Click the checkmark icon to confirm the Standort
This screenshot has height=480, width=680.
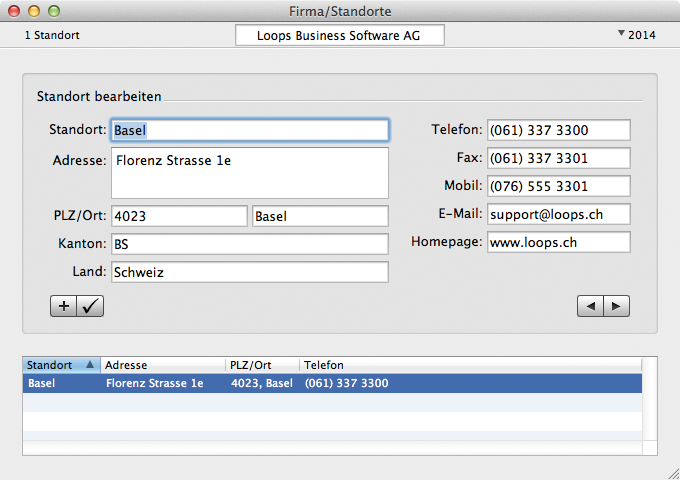click(90, 307)
